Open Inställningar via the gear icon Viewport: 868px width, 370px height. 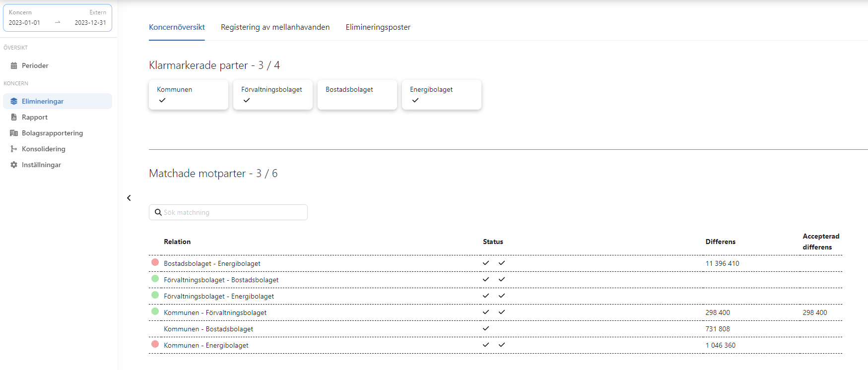[x=14, y=165]
